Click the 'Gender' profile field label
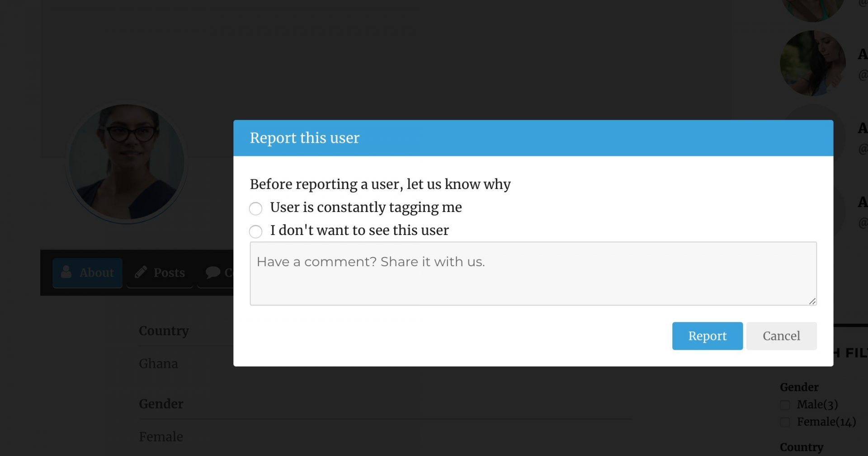 pos(161,404)
